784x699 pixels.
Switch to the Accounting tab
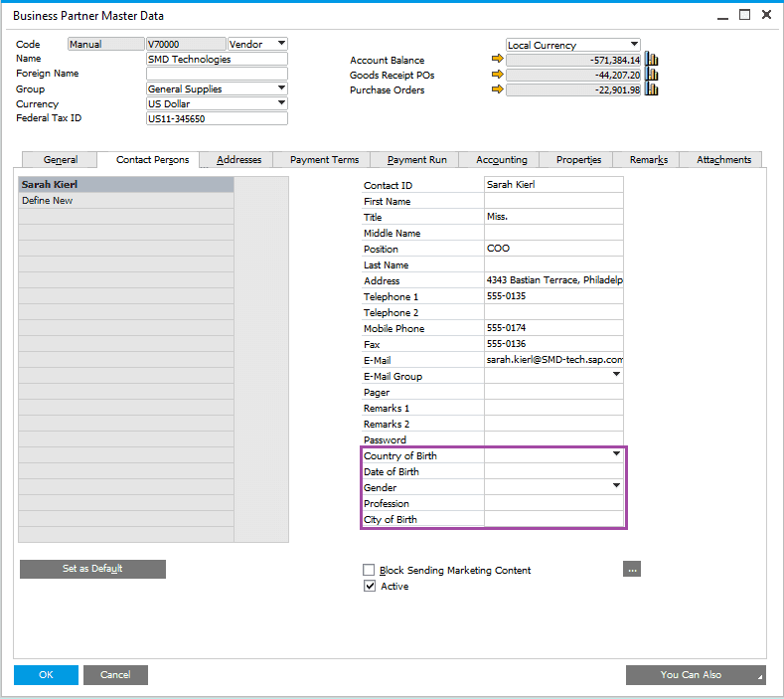[x=501, y=160]
